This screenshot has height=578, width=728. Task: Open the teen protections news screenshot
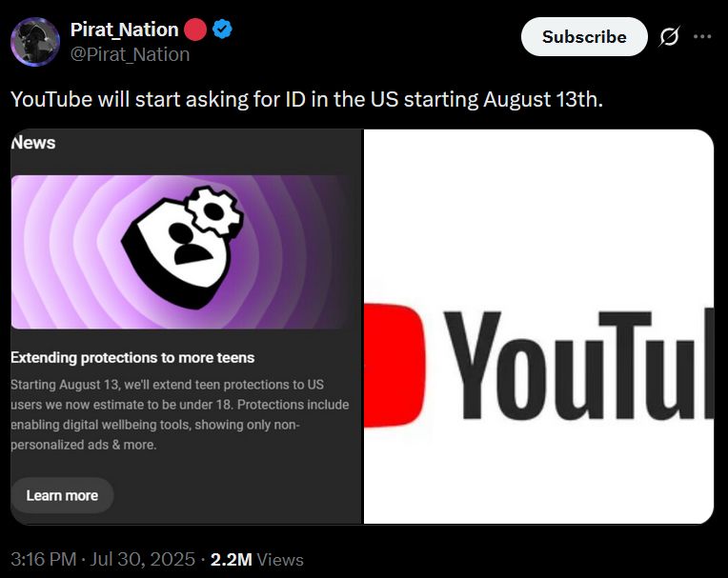[186, 327]
